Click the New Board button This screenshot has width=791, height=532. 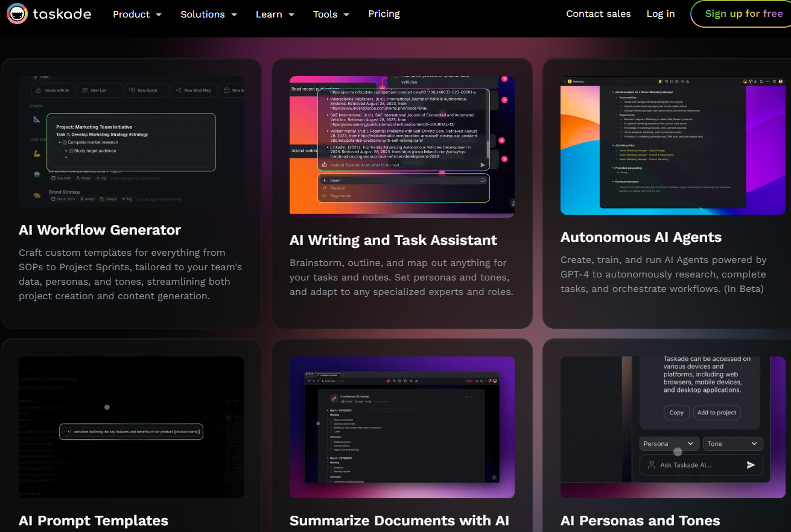[147, 90]
